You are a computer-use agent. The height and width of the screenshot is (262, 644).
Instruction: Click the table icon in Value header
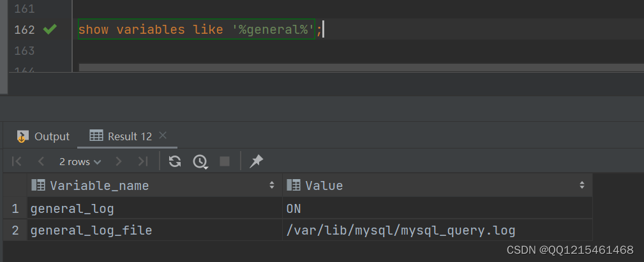tap(293, 186)
